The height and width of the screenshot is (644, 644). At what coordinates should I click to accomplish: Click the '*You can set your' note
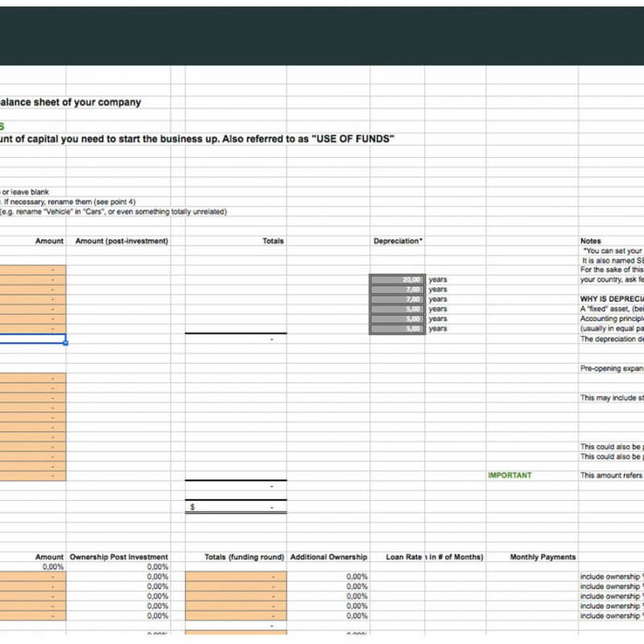[613, 250]
